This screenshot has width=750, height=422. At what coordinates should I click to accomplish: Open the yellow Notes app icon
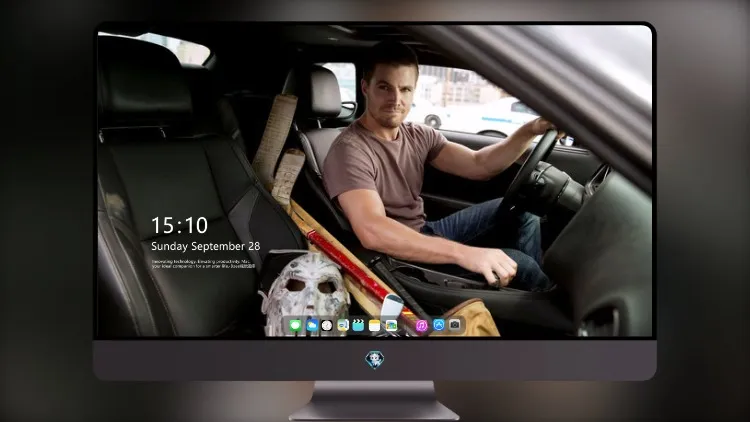(x=375, y=326)
